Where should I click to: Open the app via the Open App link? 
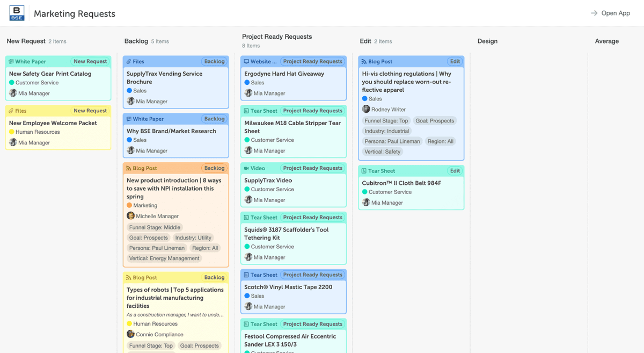tap(615, 13)
